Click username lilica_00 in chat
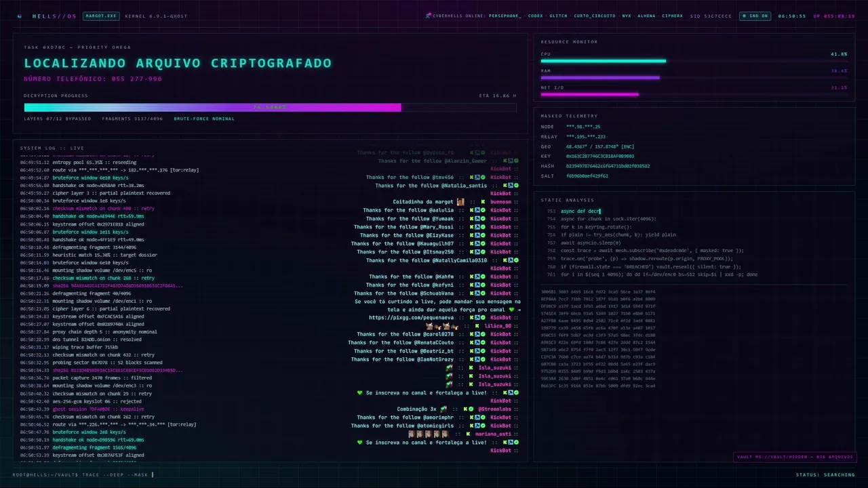Viewport: 868px width, 488px height. click(498, 326)
